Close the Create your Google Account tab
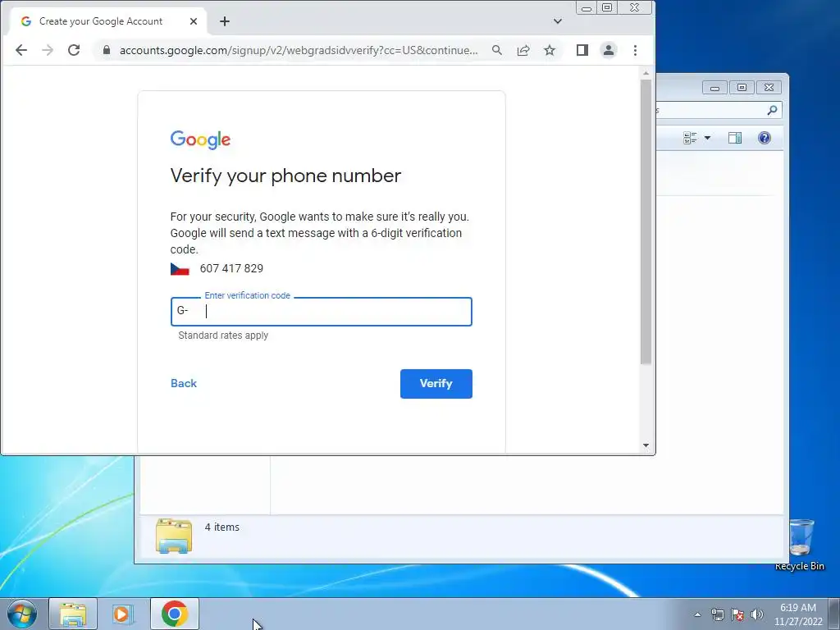Screen dimensions: 840x630 (x=194, y=21)
